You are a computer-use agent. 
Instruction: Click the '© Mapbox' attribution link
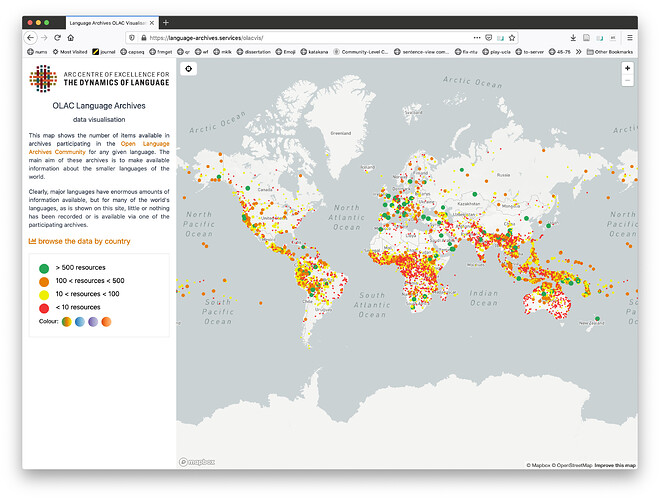538,465
